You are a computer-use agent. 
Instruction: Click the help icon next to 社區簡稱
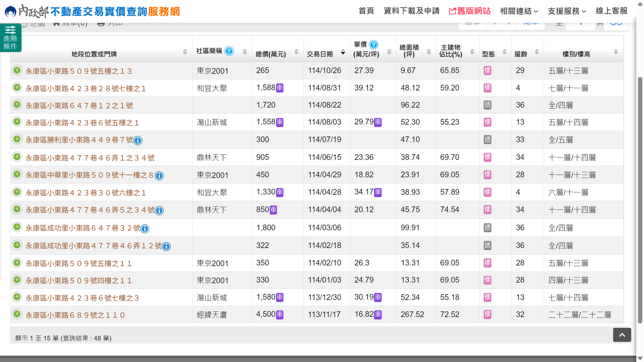coord(229,51)
